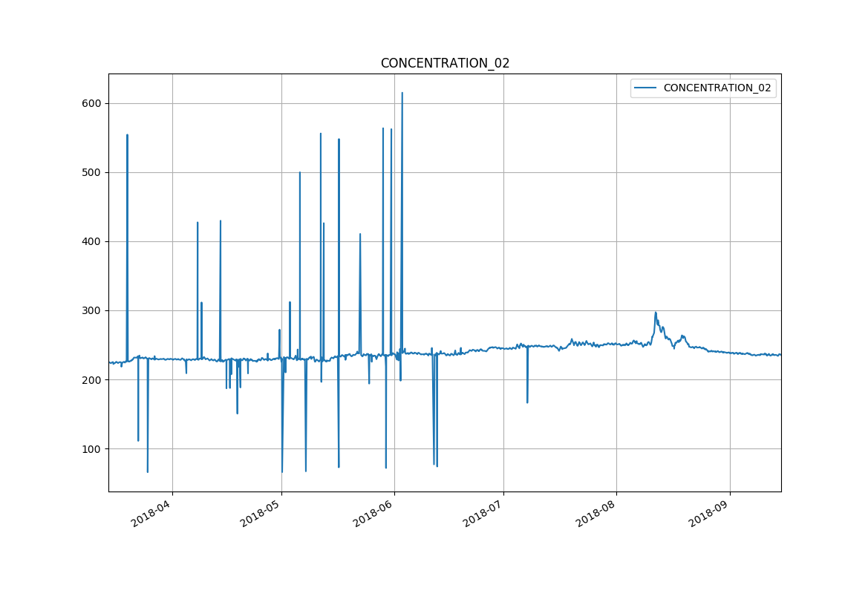Select the CONCENTRATION_02 legend label text

pos(717,88)
